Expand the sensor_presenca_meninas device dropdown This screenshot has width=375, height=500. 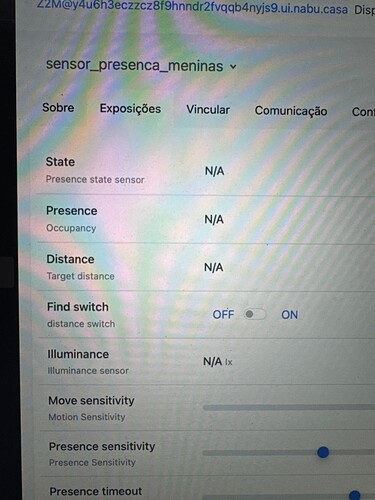[141, 65]
